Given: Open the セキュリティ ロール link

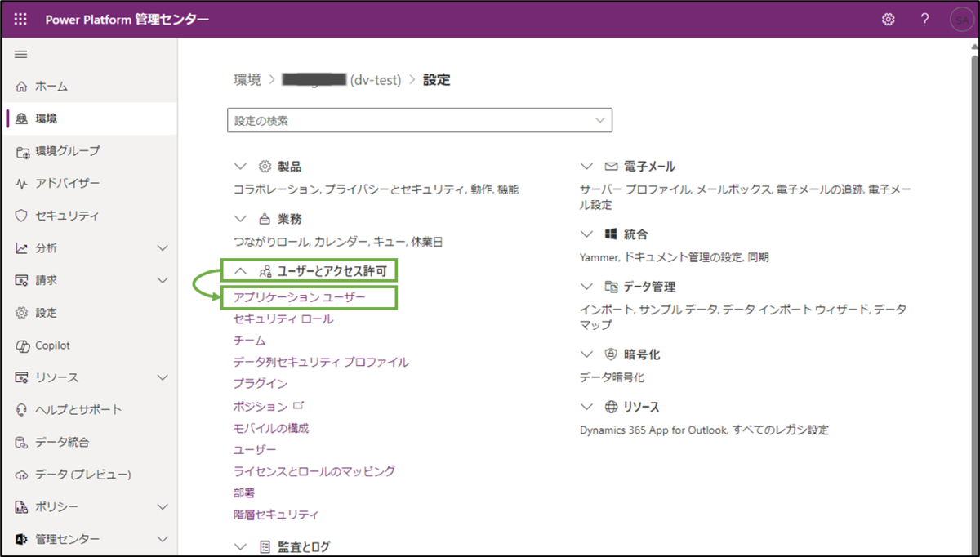Looking at the screenshot, I should (x=283, y=319).
